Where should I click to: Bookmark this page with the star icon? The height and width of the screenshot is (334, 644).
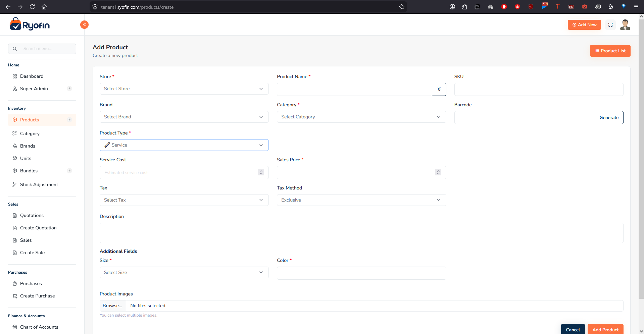click(402, 7)
